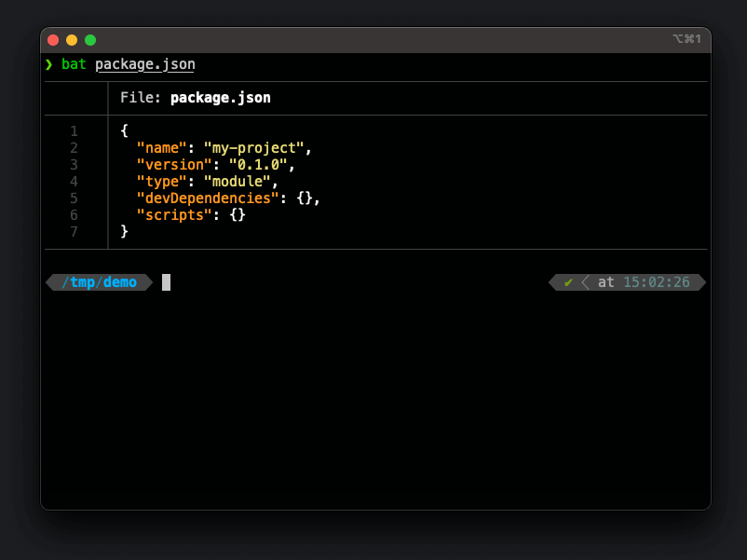Click the "0.1.0" version value
This screenshot has height=560, width=747.
pos(257,165)
